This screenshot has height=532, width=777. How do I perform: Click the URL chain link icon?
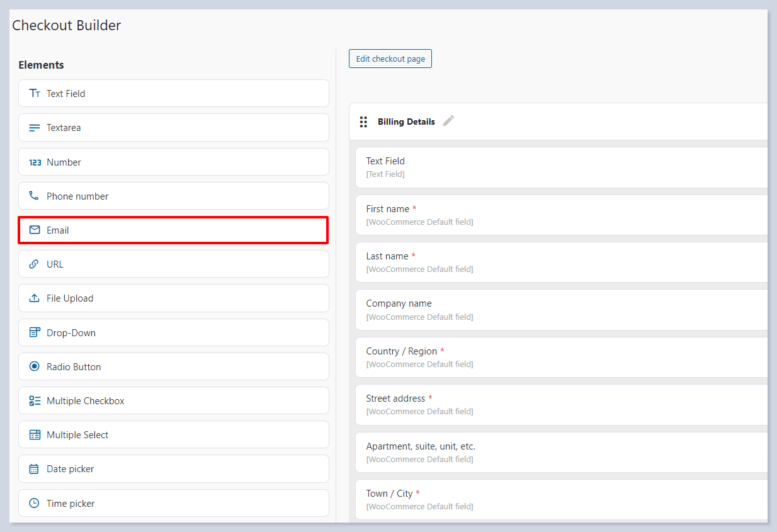click(35, 264)
